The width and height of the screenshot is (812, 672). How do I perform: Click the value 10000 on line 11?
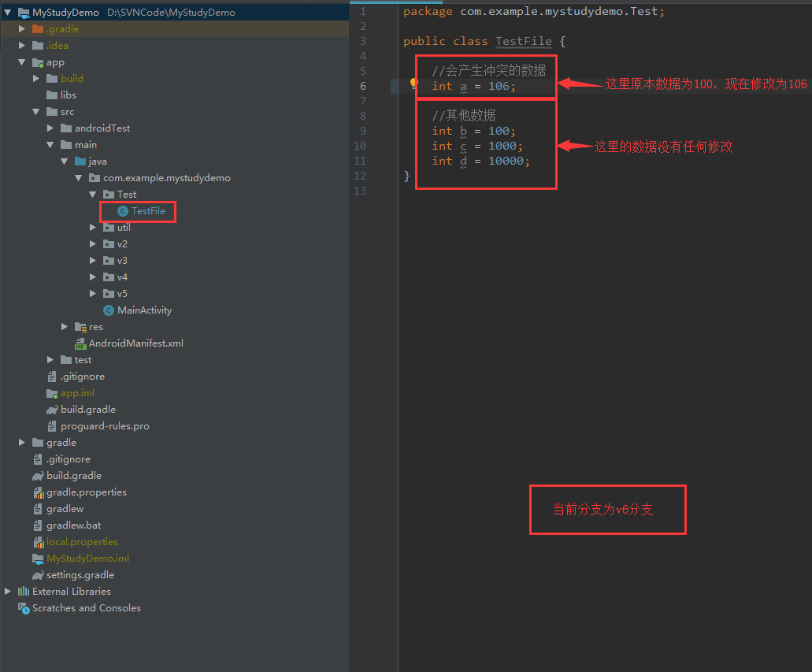(506, 161)
